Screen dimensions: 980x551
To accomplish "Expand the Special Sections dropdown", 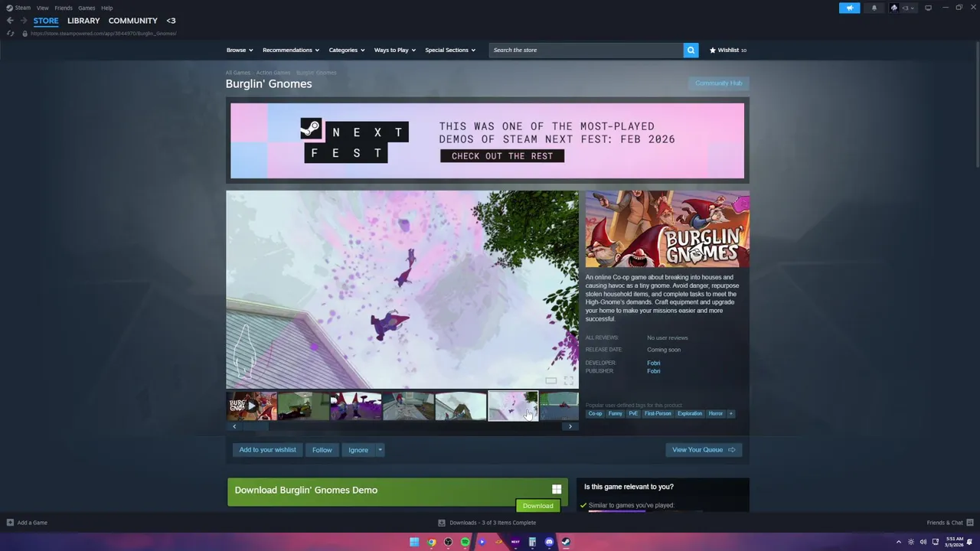I will 450,50.
